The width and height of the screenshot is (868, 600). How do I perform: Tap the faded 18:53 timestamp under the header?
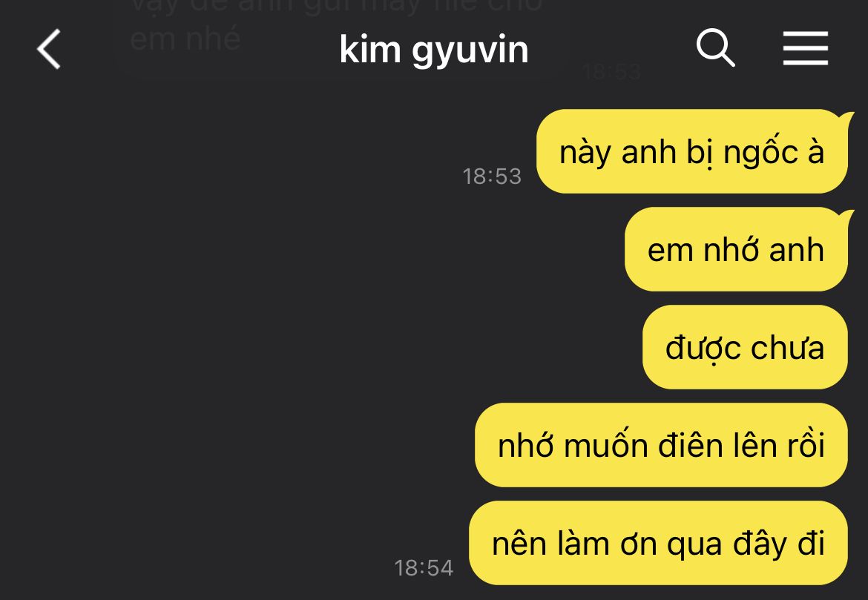(x=612, y=72)
